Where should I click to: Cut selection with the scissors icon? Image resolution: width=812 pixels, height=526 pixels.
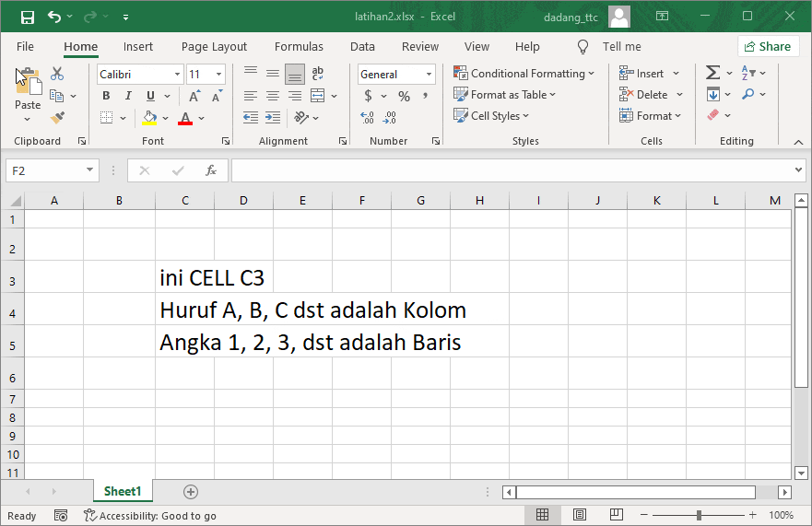click(x=57, y=74)
